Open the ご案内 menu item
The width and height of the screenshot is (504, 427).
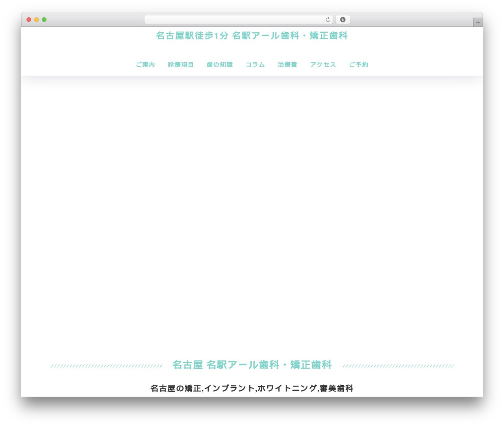(x=145, y=65)
